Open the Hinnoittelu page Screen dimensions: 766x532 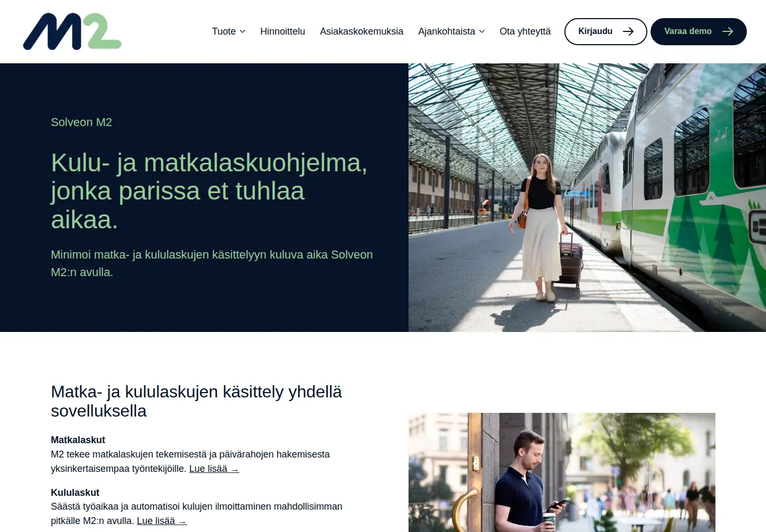pyautogui.click(x=282, y=31)
